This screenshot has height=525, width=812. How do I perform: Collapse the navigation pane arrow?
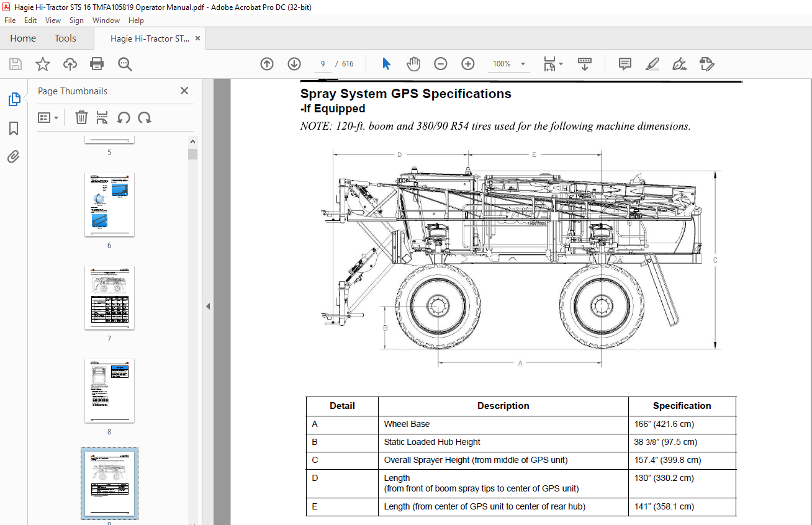point(208,306)
